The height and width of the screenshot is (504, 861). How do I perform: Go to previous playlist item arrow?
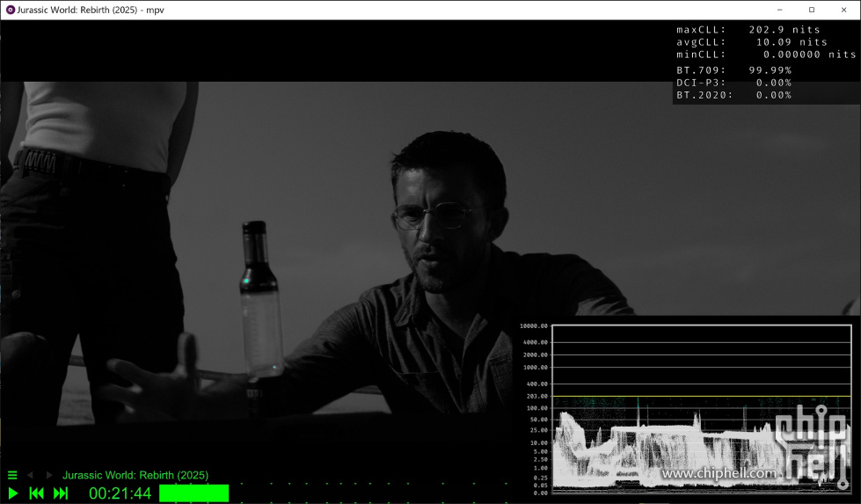tap(30, 475)
